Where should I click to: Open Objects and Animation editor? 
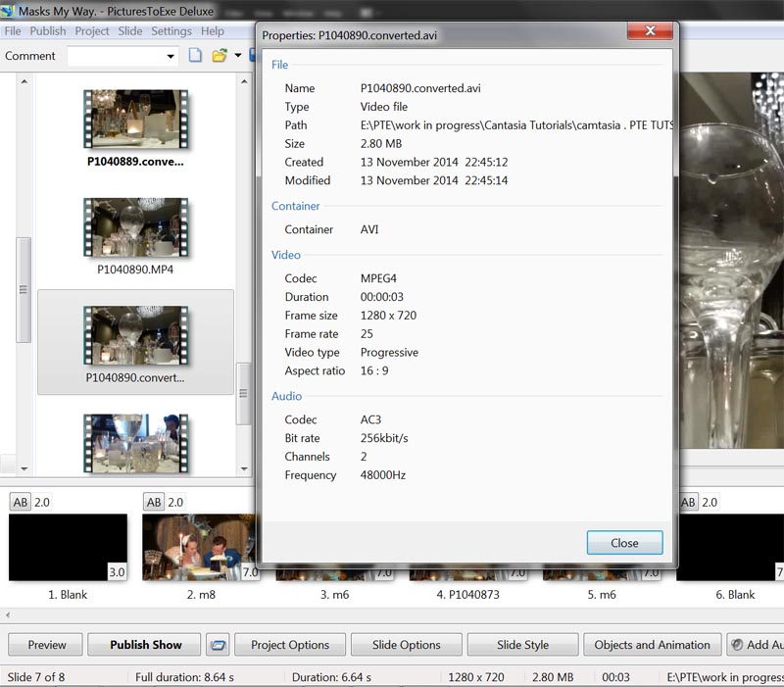click(652, 645)
